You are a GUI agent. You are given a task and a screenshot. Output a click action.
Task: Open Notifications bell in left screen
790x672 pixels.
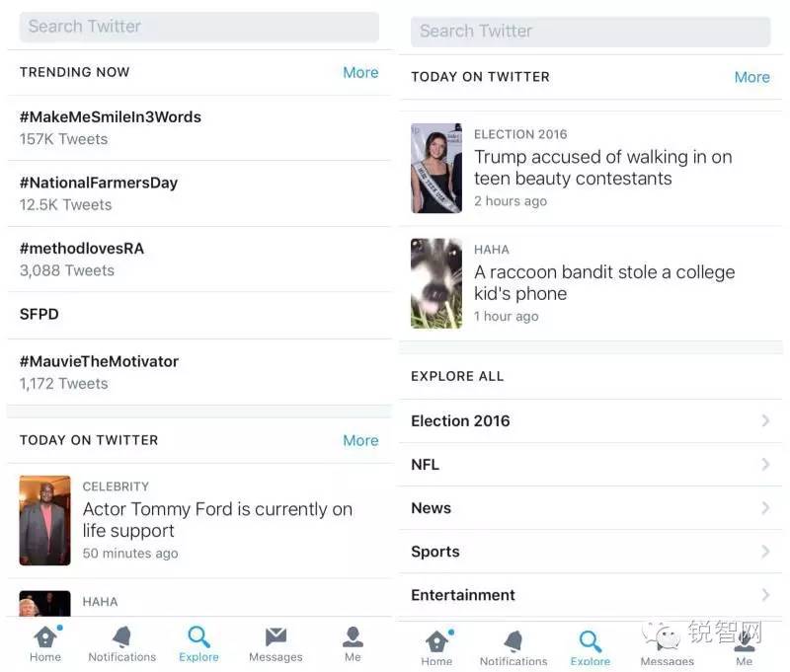(x=121, y=637)
